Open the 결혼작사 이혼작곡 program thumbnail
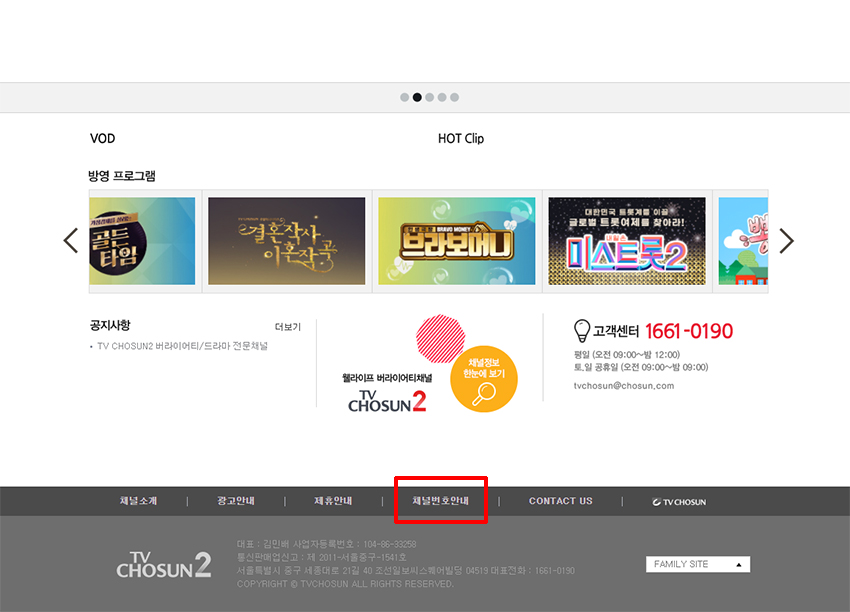 [287, 241]
